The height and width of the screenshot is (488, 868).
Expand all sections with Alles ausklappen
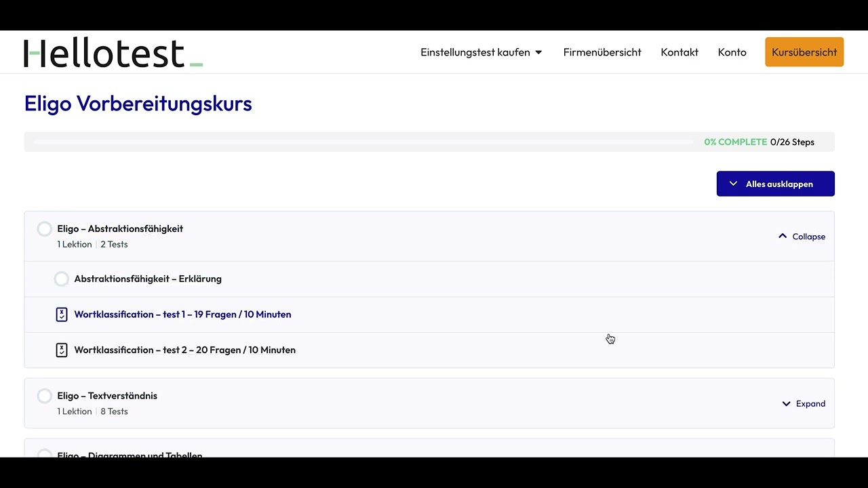coord(775,184)
